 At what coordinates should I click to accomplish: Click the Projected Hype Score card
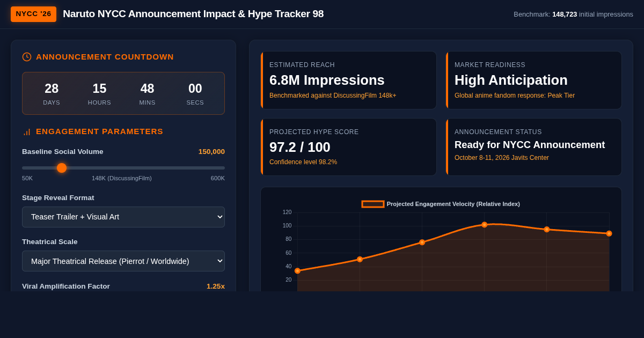click(x=349, y=147)
